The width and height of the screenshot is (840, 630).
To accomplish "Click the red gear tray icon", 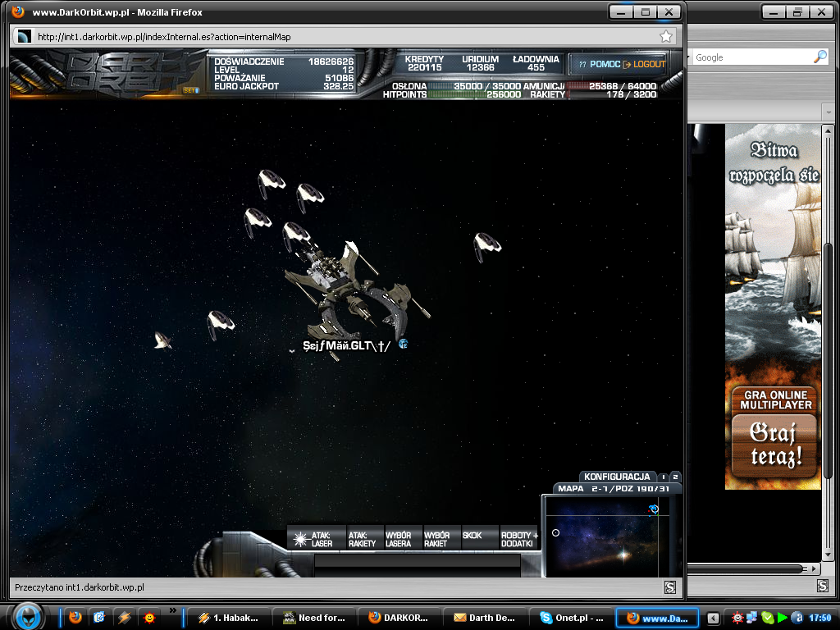I will (x=737, y=618).
